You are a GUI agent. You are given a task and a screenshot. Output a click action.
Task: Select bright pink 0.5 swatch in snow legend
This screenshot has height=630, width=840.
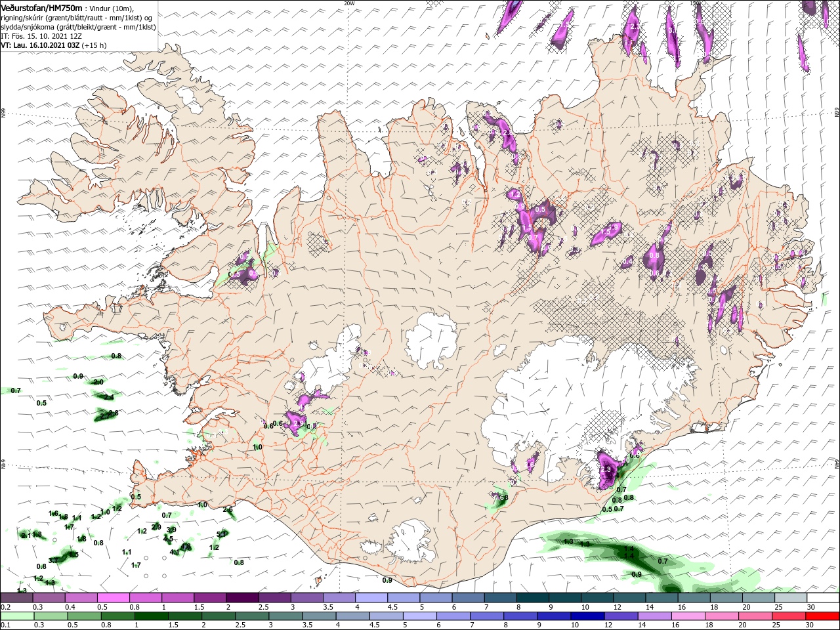113,597
